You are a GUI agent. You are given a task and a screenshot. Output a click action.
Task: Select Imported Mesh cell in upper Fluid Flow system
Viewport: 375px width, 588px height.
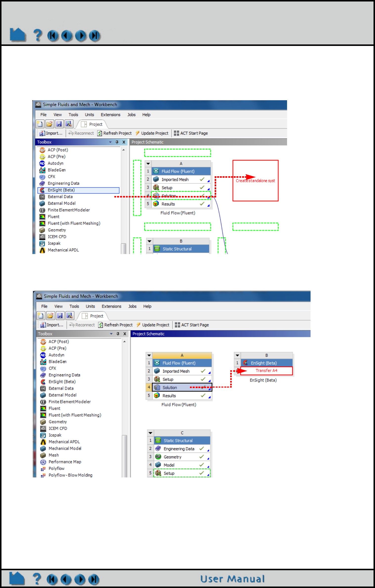pos(181,179)
